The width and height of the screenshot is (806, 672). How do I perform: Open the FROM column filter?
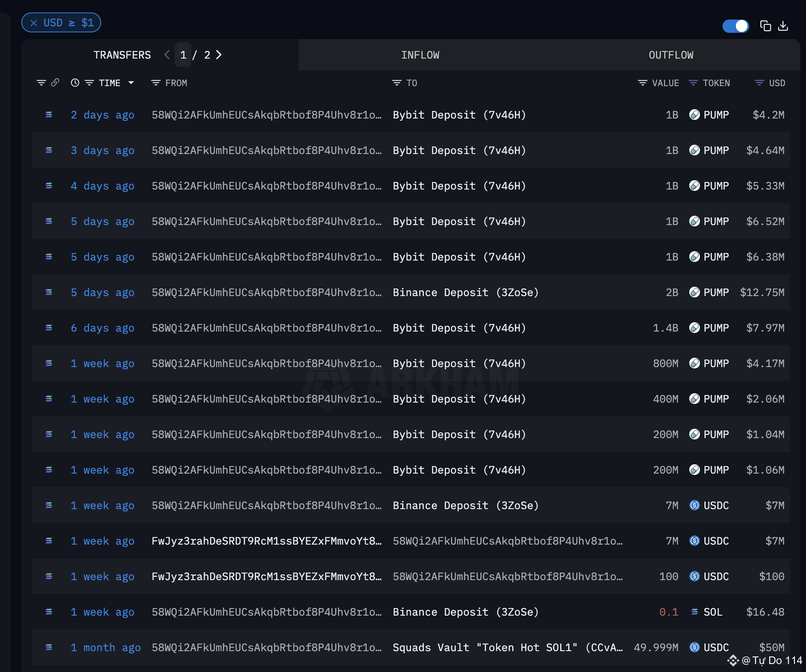[x=156, y=83]
